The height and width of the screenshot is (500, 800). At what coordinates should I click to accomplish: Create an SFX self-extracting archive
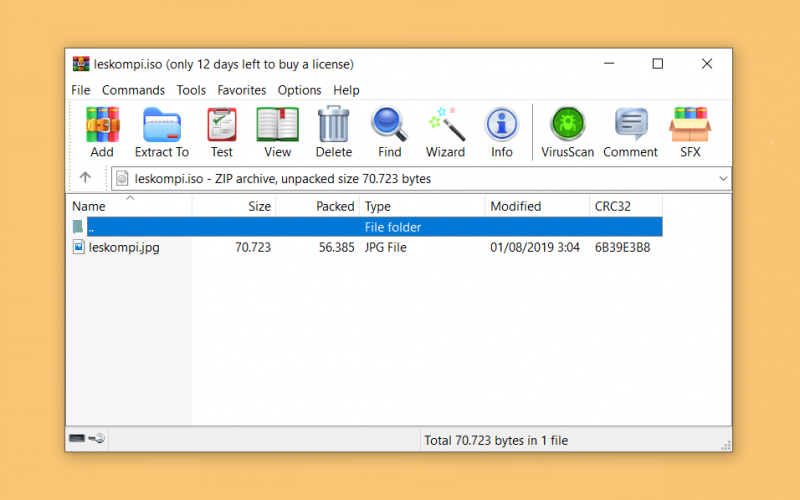690,124
